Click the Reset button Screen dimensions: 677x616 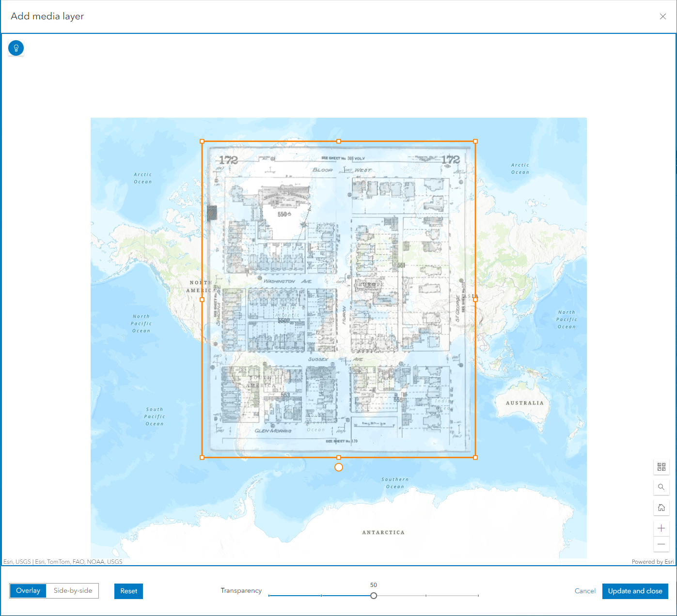point(128,591)
